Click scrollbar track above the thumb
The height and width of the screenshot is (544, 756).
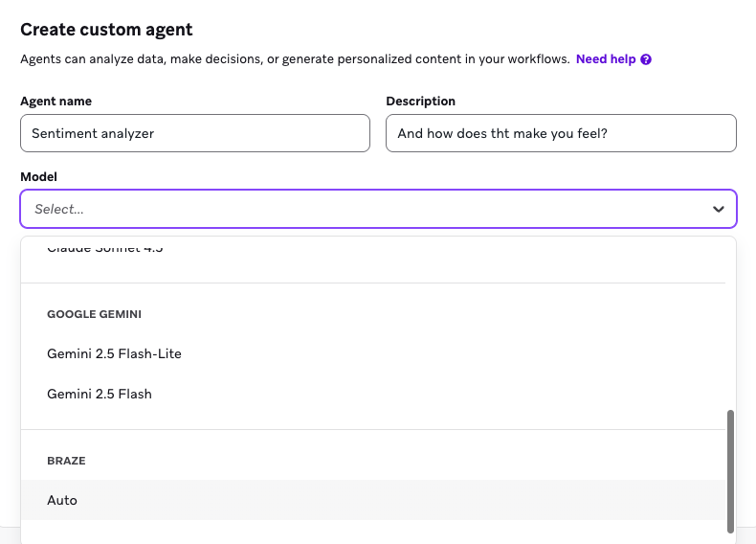731,326
